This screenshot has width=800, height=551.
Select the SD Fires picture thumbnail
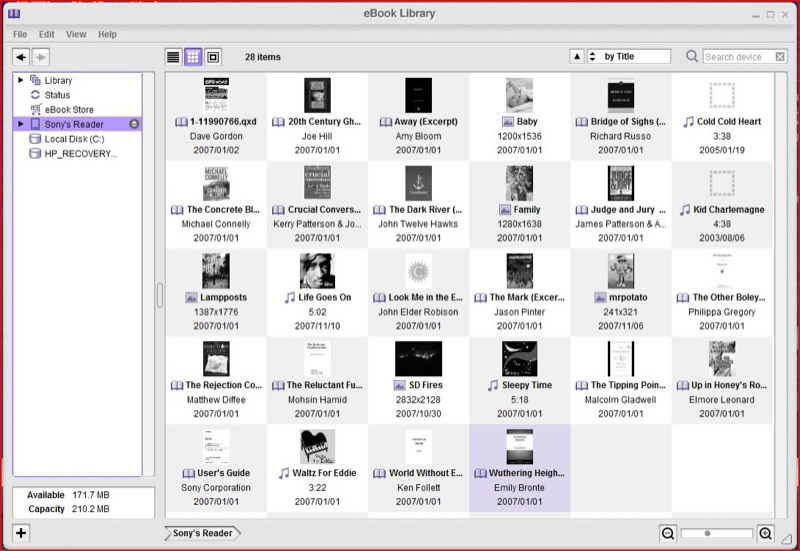point(418,359)
